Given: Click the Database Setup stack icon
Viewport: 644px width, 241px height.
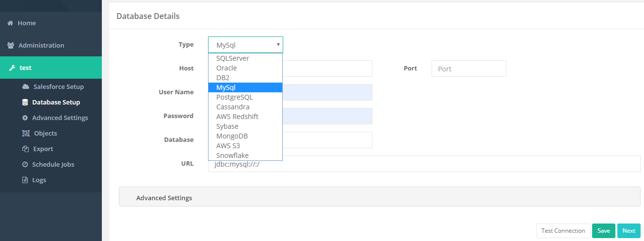Looking at the screenshot, I should [x=25, y=102].
